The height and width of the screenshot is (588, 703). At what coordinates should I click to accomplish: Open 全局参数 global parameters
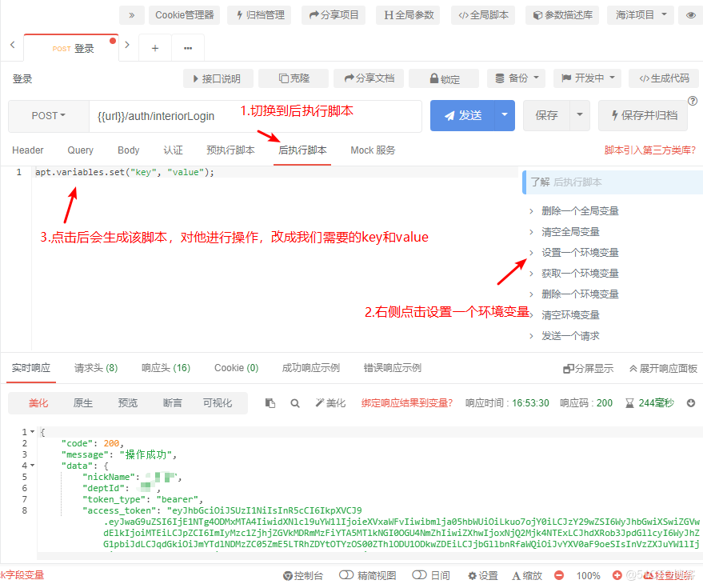408,15
